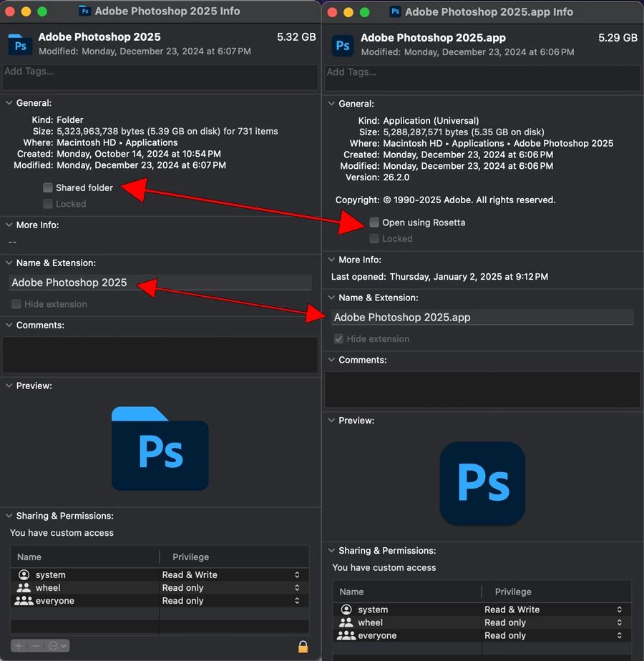
Task: Collapse General section in .app Info window
Action: [331, 104]
